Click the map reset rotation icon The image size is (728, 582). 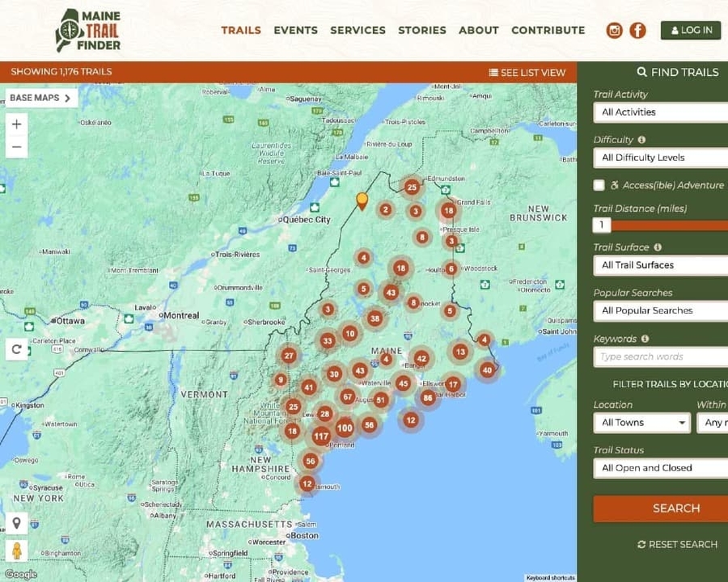click(x=16, y=349)
